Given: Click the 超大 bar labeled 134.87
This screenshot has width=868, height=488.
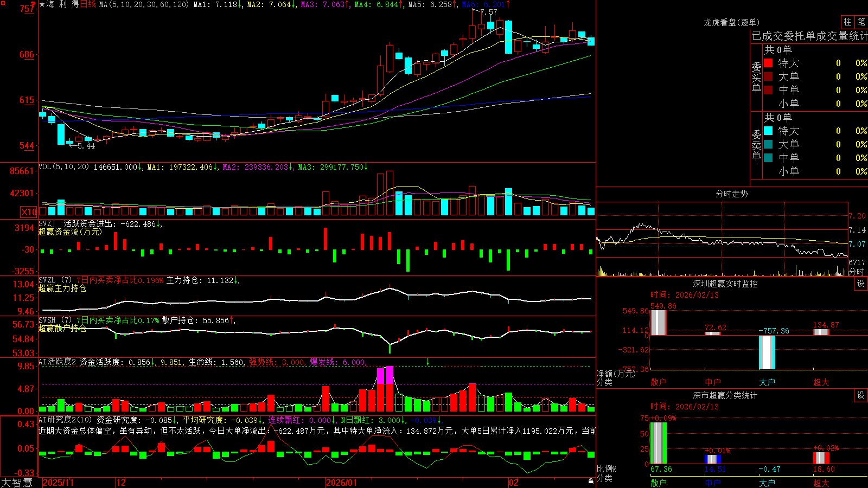Looking at the screenshot, I should (821, 332).
